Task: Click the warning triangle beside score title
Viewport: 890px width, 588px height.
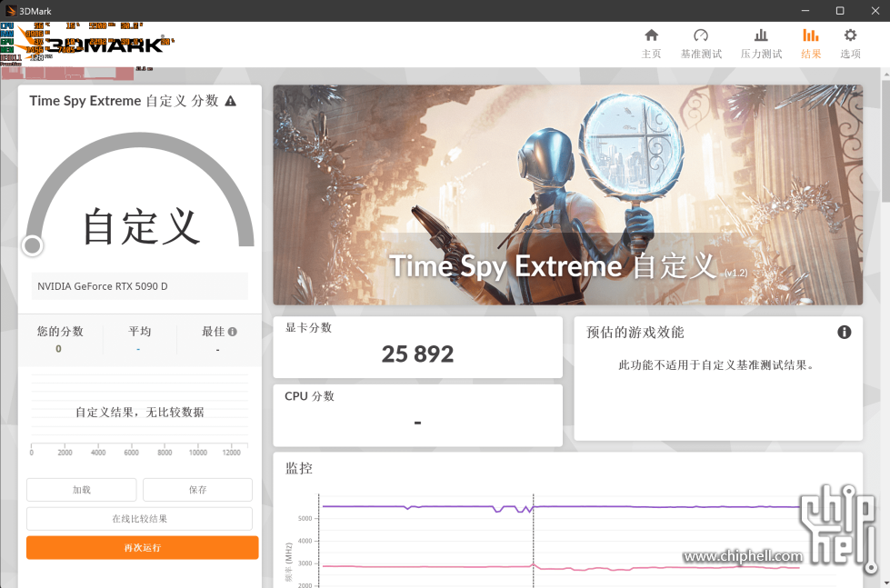Action: pos(230,101)
